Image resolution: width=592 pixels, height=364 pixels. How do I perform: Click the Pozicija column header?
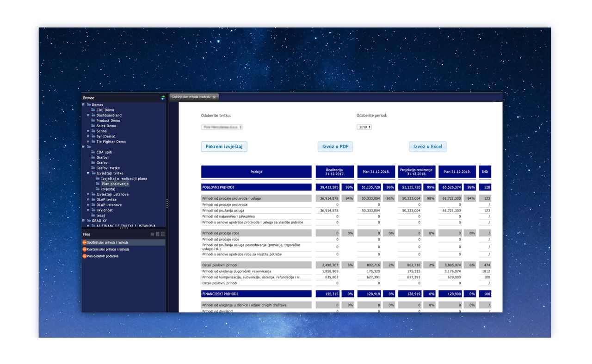click(256, 172)
